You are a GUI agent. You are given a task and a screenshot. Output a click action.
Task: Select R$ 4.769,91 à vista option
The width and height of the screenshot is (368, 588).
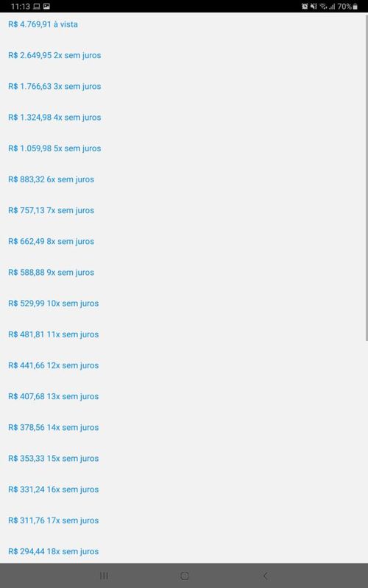(x=43, y=24)
